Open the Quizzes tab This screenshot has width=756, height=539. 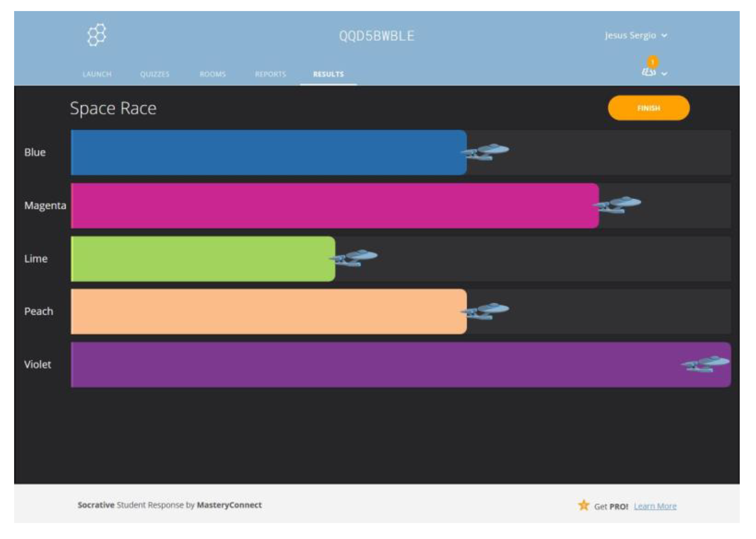point(154,74)
